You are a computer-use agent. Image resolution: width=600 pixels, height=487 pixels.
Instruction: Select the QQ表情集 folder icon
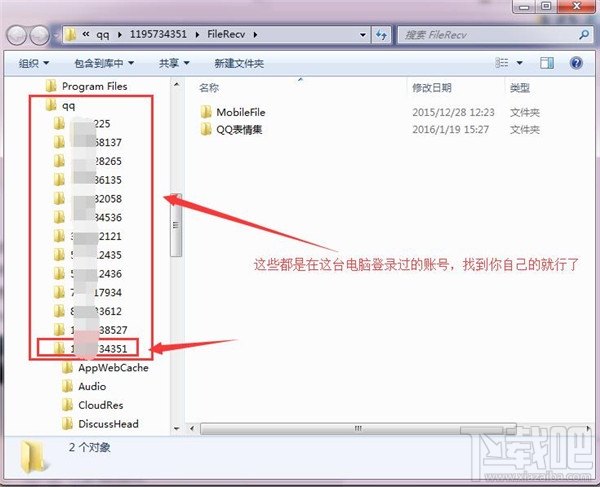[x=206, y=129]
